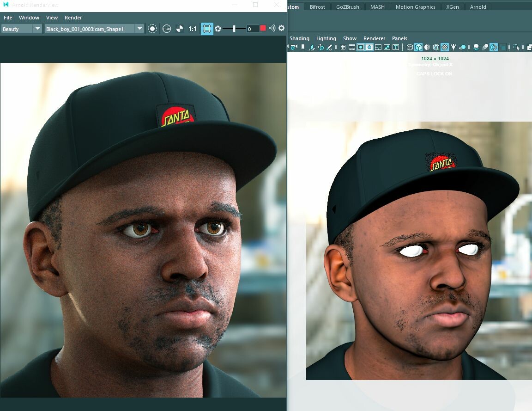The image size is (532, 411).
Task: Click the camera attributes icon in viewport toolbar
Action: 294,47
